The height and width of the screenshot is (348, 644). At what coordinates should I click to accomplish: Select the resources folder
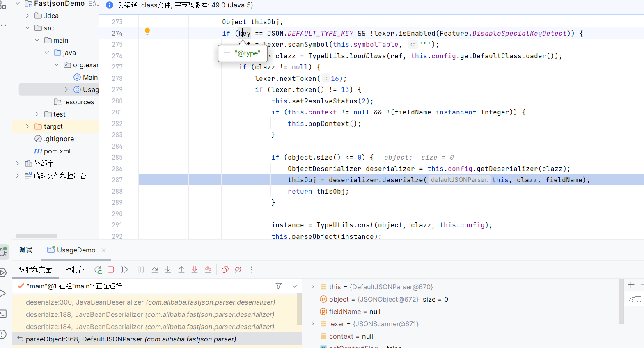tap(74, 102)
